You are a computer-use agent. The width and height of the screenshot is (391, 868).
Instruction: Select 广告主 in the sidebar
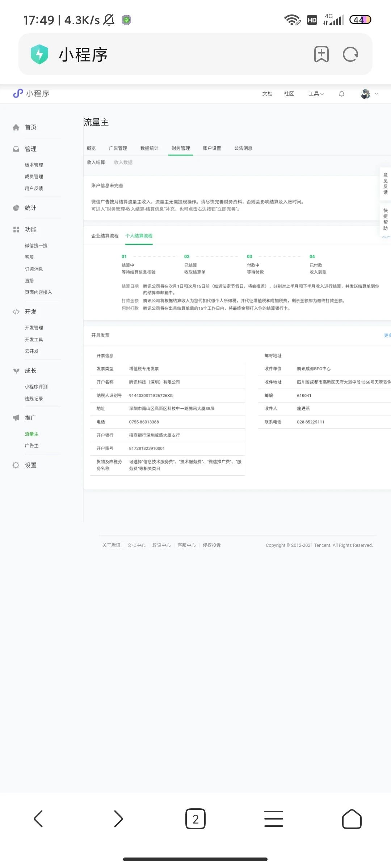(31, 446)
